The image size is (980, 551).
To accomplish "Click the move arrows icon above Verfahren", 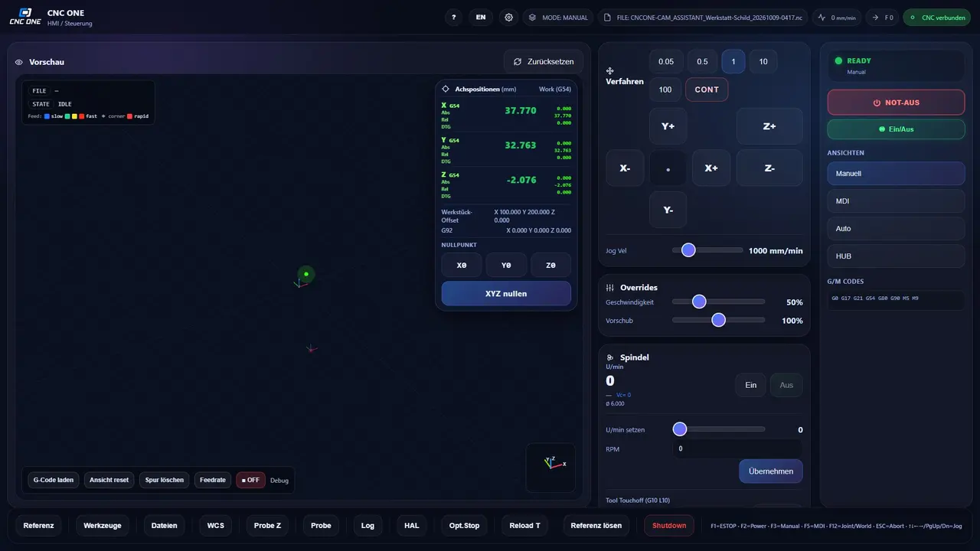I will (610, 71).
